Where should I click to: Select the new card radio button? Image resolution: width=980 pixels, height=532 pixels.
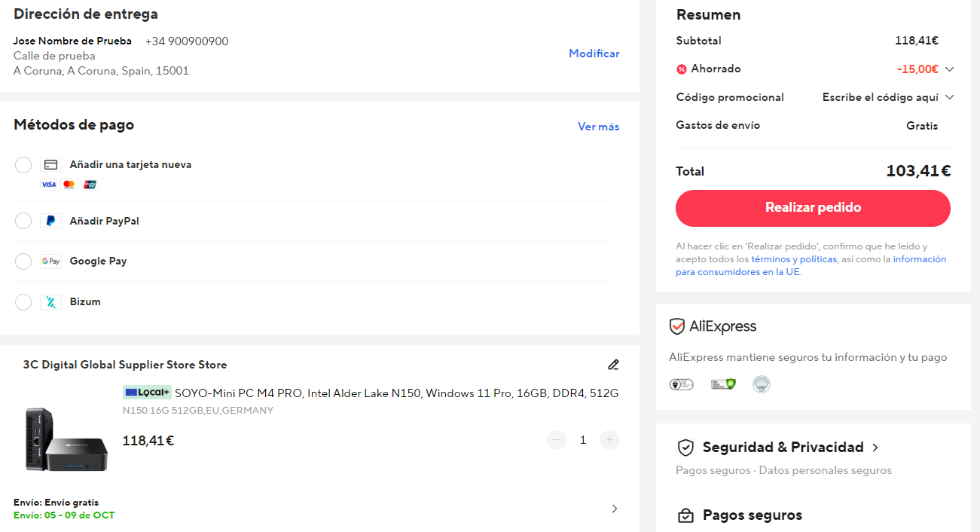click(23, 165)
